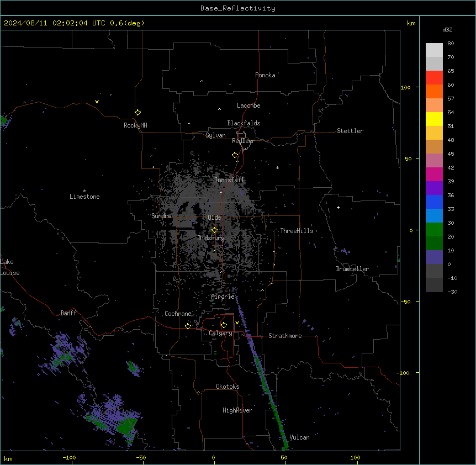The image size is (476, 465).
Task: Click the 0 km tick on bottom axis
Action: [x=213, y=458]
